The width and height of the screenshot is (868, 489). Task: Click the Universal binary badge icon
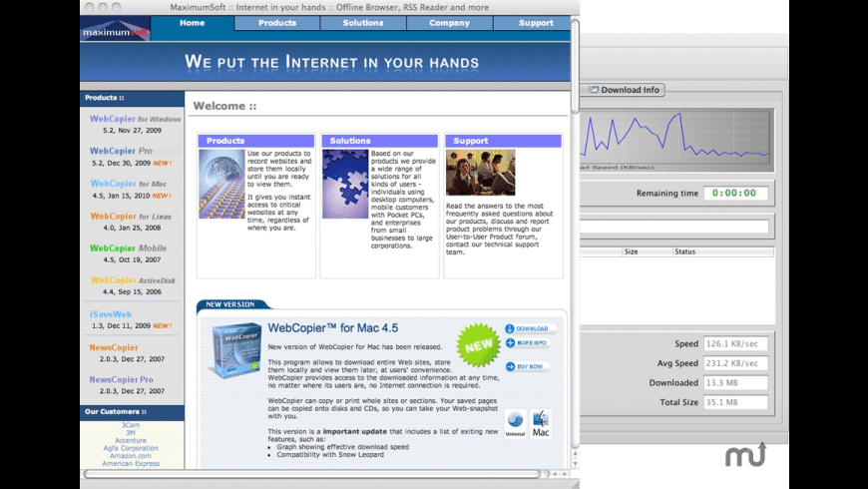click(x=516, y=424)
